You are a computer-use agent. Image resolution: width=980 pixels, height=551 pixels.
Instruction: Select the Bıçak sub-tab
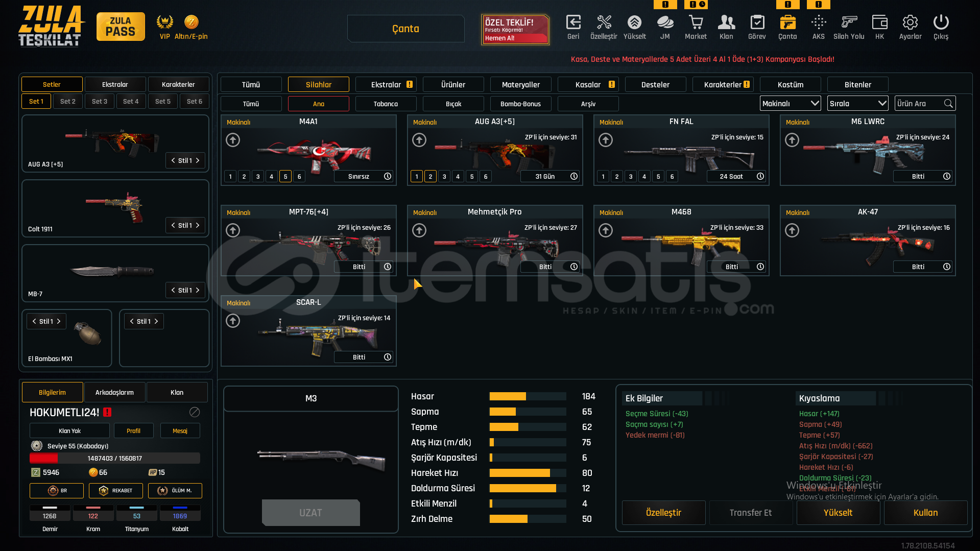coord(453,104)
